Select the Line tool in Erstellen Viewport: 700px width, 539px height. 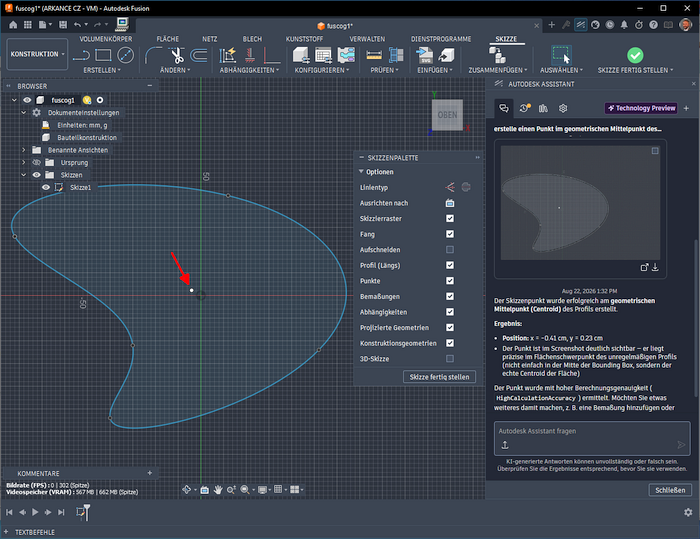click(81, 55)
